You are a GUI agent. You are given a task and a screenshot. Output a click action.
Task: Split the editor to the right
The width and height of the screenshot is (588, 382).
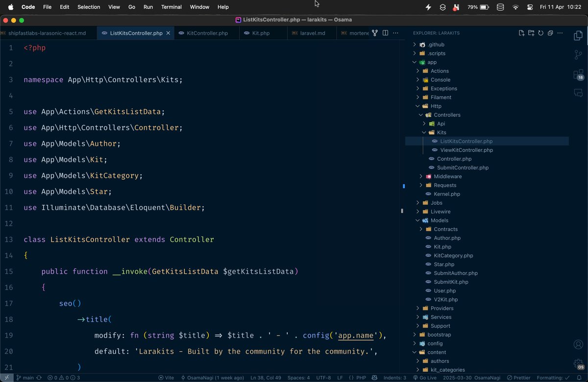(386, 33)
